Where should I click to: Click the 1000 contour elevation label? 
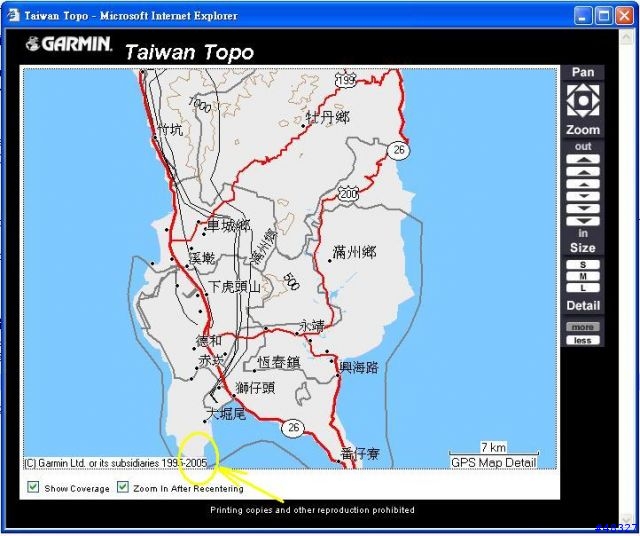(x=200, y=105)
